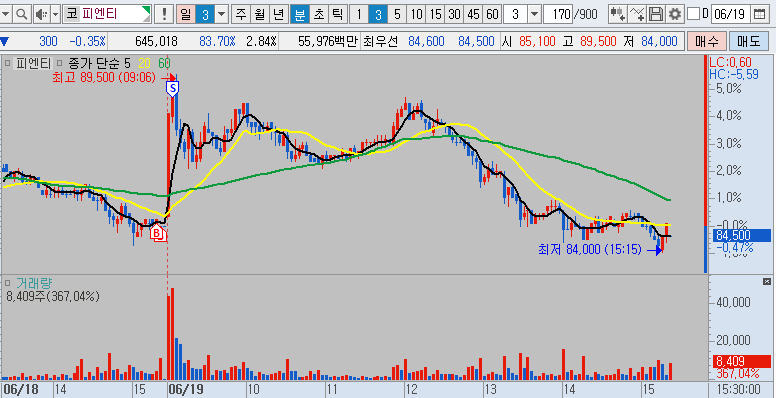Click the HC:-5.59 indicator text
The width and height of the screenshot is (776, 398).
click(733, 74)
